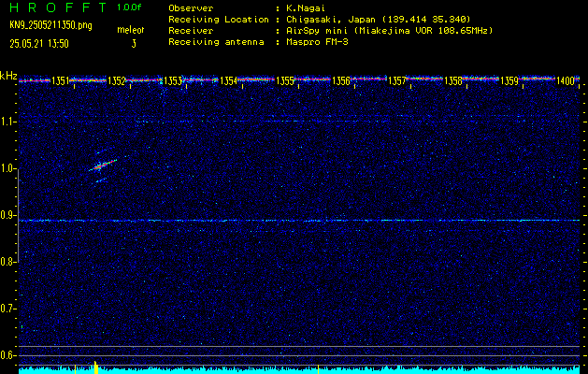Click the kHz axis unit label
The image size is (588, 374).
tap(8, 76)
